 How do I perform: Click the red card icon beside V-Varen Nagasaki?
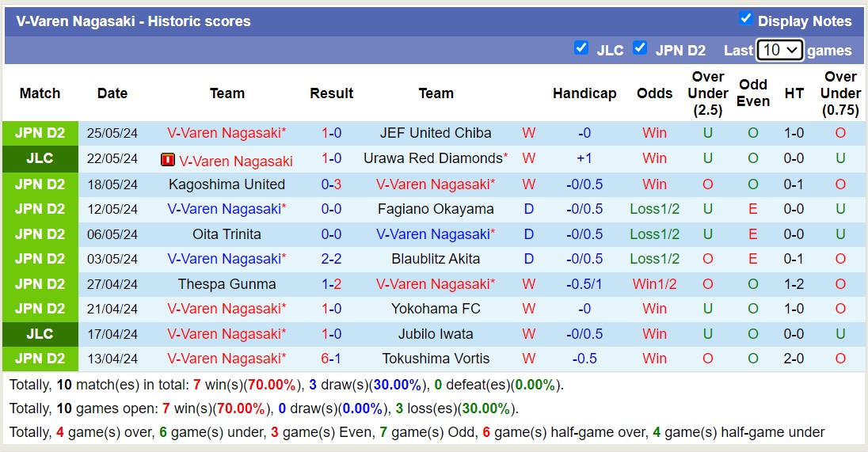click(167, 160)
